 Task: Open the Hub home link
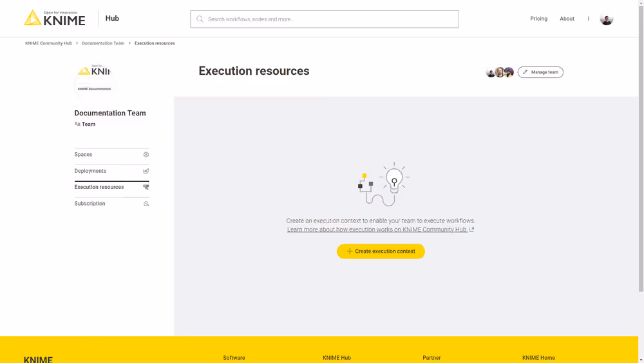point(112,18)
